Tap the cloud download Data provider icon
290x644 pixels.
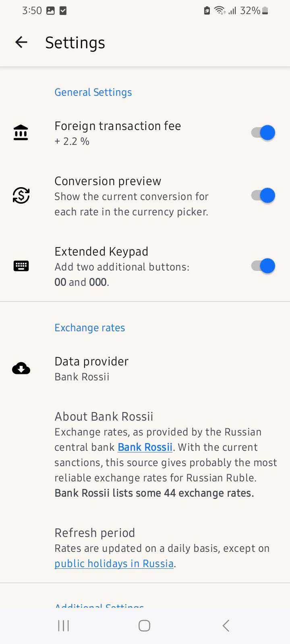coord(21,368)
